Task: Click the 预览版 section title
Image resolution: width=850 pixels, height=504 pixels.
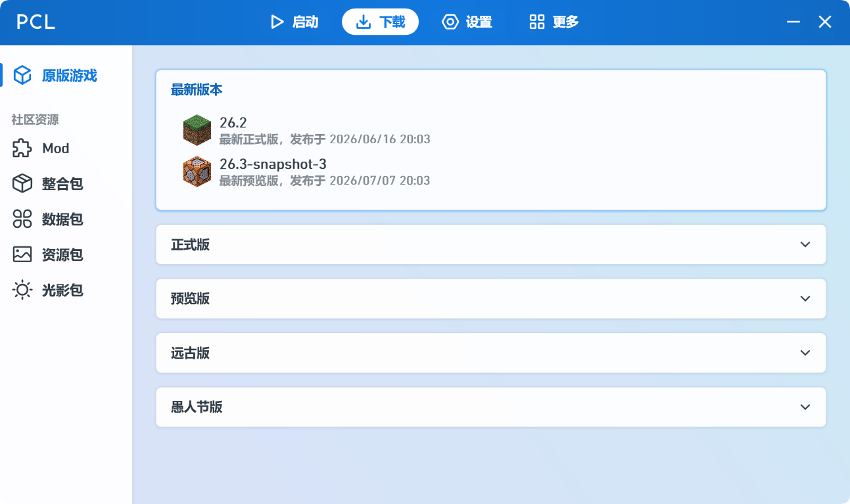Action: click(191, 299)
